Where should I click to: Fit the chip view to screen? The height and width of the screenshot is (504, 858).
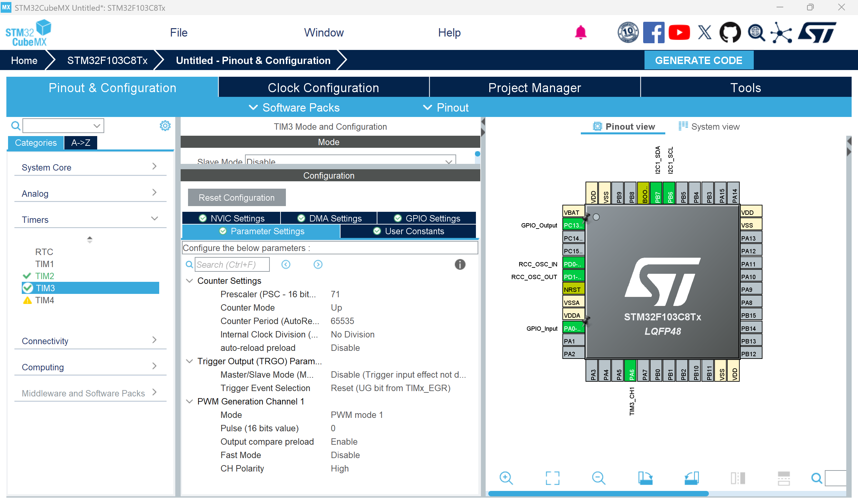[x=553, y=478]
